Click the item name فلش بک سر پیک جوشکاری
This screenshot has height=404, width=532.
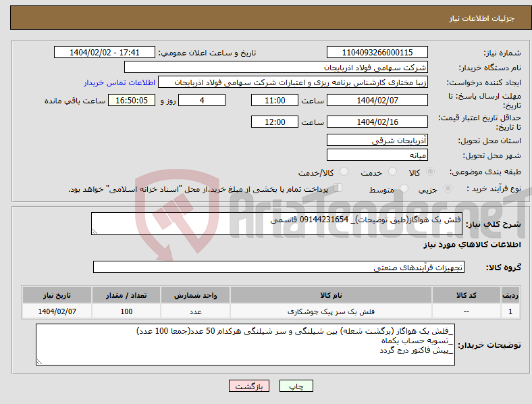coord(331,311)
